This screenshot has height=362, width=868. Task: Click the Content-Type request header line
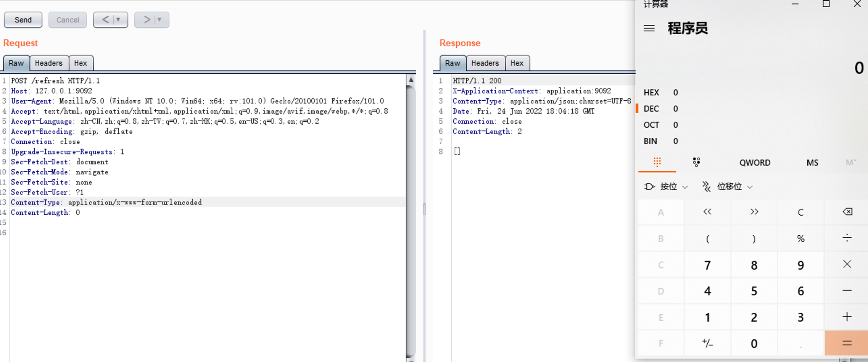(x=106, y=202)
